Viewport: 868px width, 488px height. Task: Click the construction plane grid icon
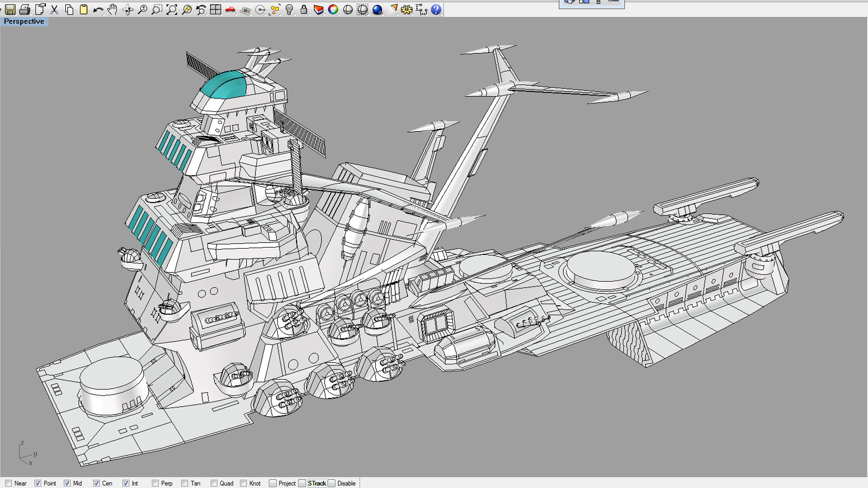tap(245, 9)
